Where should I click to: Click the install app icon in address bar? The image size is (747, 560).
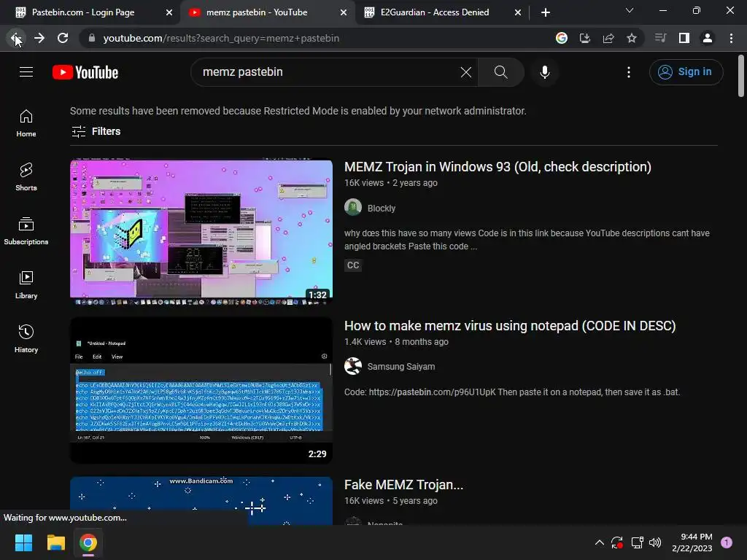(x=585, y=38)
